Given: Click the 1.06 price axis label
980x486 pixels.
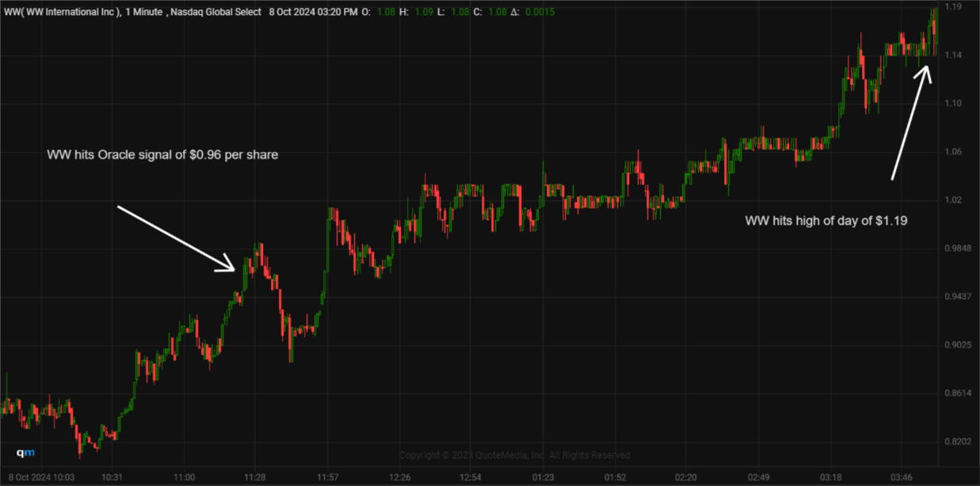Looking at the screenshot, I should 953,152.
